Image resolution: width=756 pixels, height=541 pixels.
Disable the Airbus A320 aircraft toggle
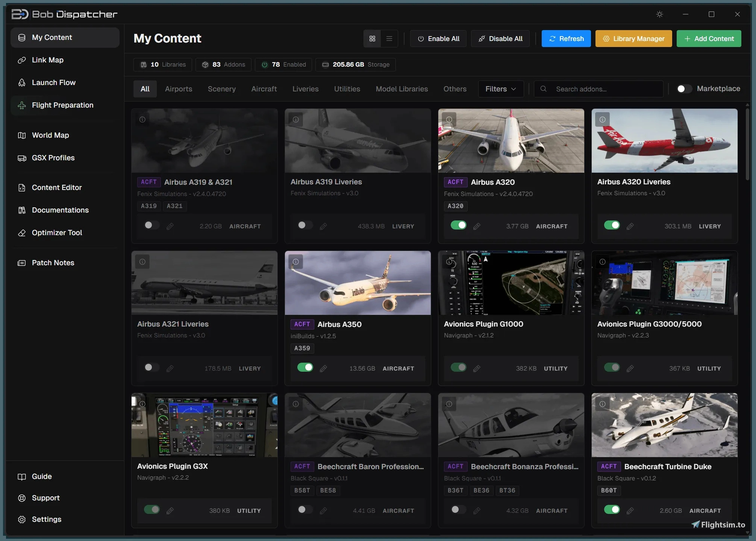pos(458,225)
